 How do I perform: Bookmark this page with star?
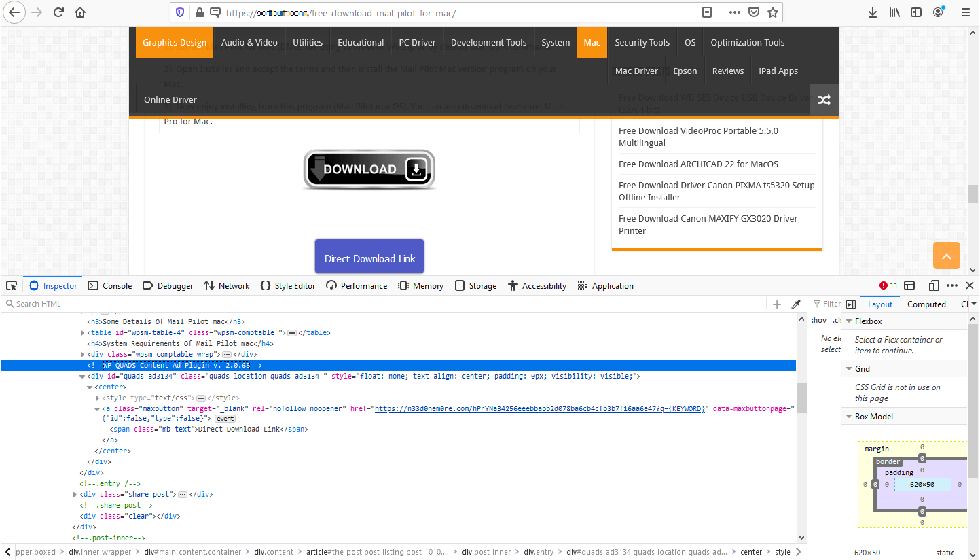pyautogui.click(x=772, y=12)
